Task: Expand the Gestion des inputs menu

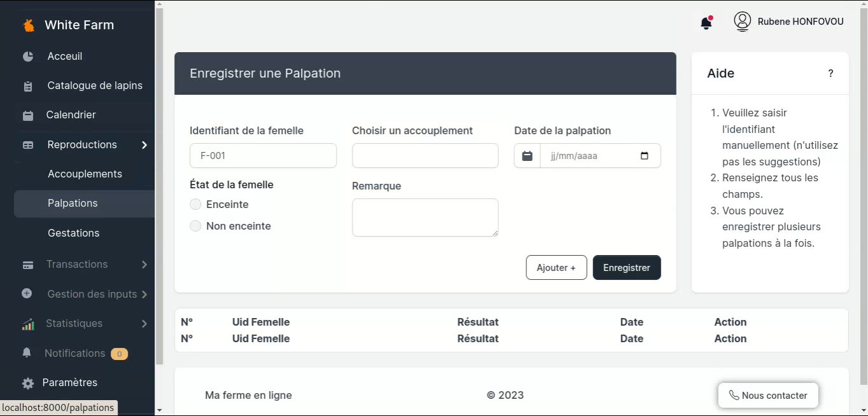Action: pyautogui.click(x=144, y=295)
